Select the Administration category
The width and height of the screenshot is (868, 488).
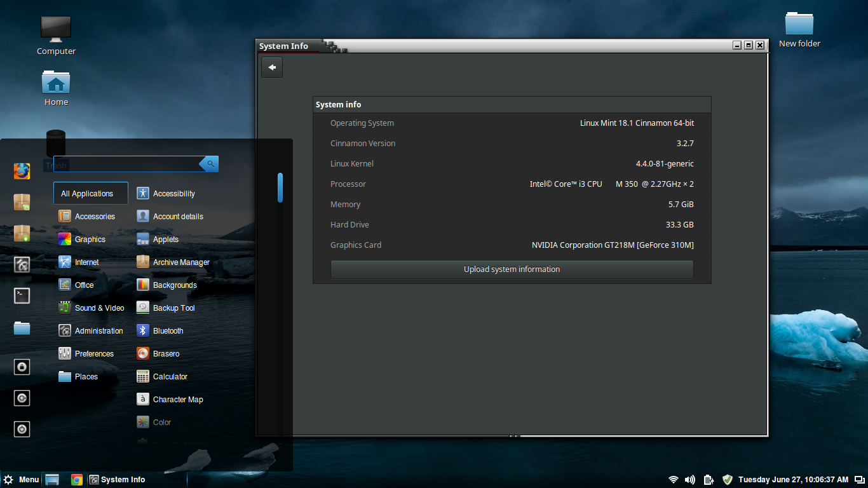pos(91,330)
